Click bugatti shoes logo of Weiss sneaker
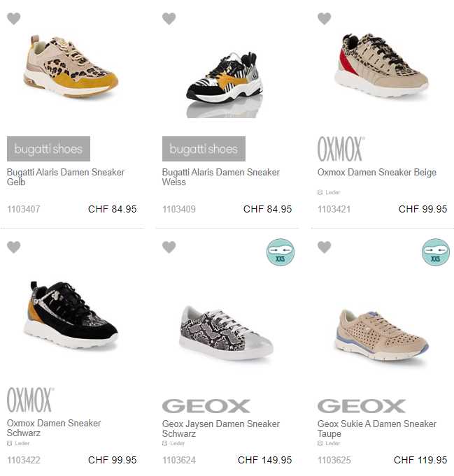 point(204,149)
